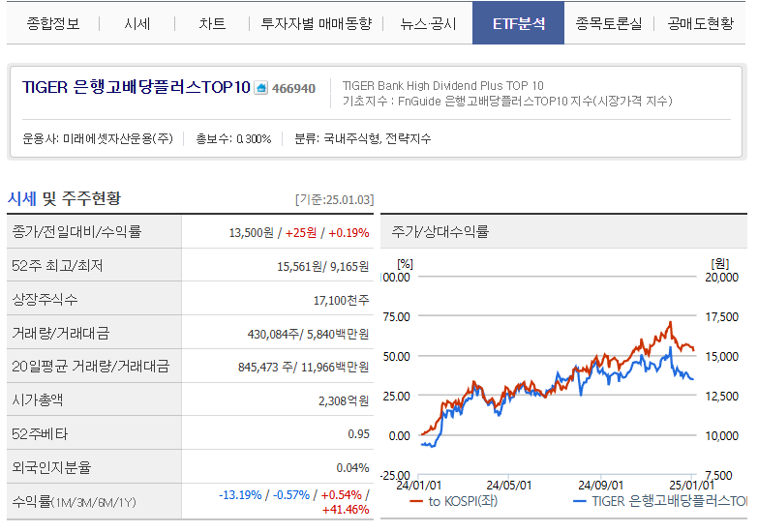The image size is (758, 532).
Task: Click the 845,473 주/ 11,966백만원 value
Action: pos(303,367)
